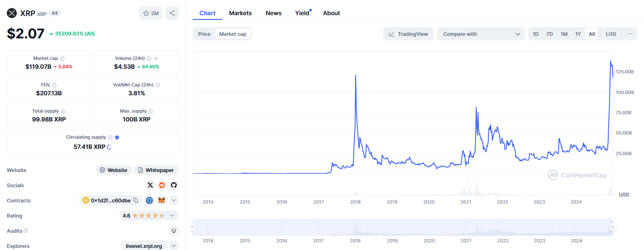The width and height of the screenshot is (644, 250).
Task: Click the info icon next to Market cap
Action: pyautogui.click(x=62, y=59)
